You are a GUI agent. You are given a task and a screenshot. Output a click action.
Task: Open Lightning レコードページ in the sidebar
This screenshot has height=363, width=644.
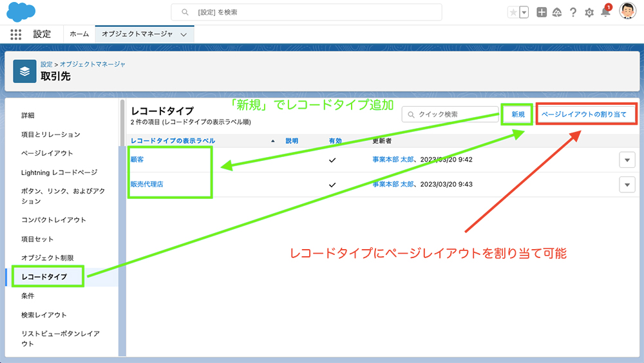coord(59,172)
